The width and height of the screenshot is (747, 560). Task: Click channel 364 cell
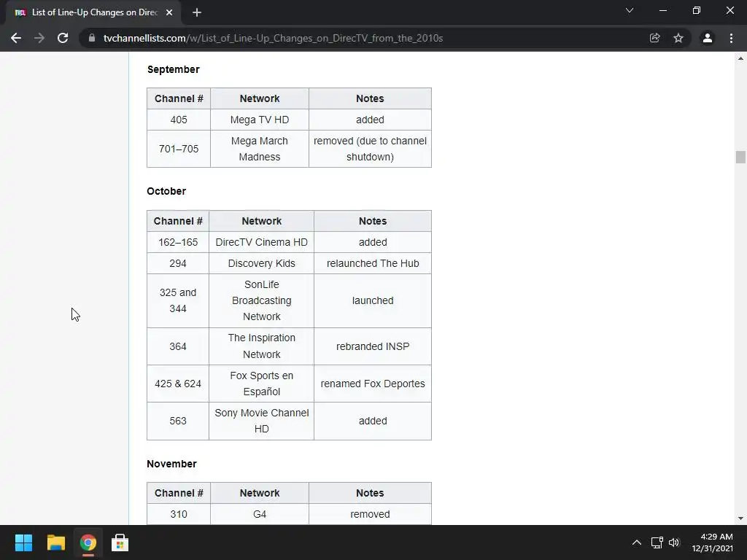click(x=178, y=346)
